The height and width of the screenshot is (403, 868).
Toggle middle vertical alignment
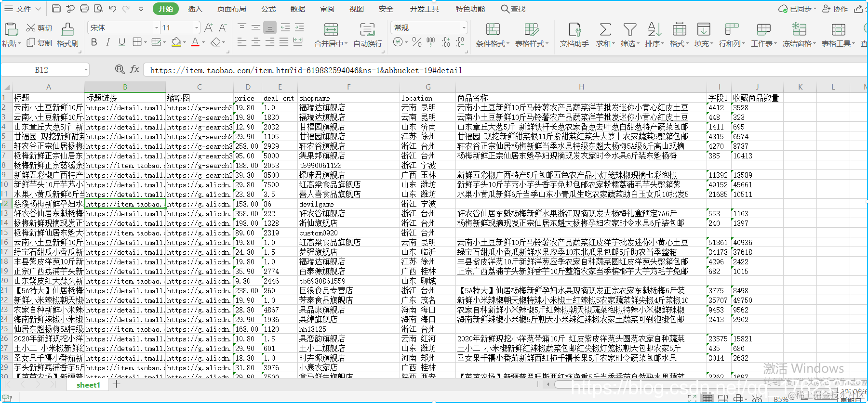click(x=256, y=27)
